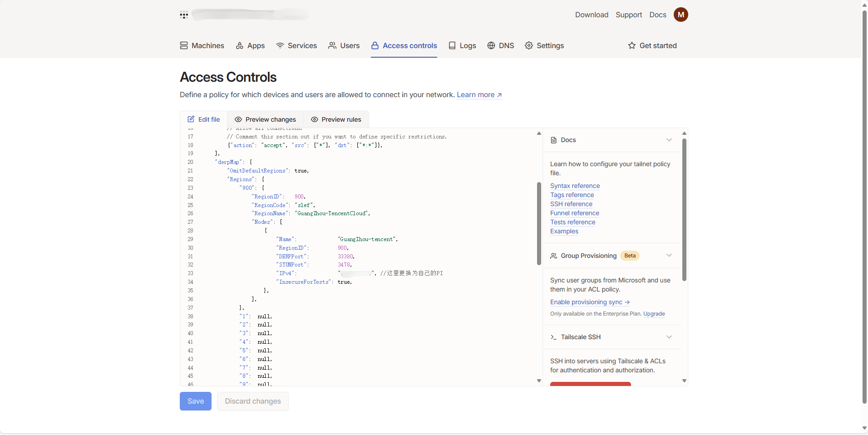Click the "action" accept rule line 18
The height and width of the screenshot is (435, 868).
(x=305, y=145)
